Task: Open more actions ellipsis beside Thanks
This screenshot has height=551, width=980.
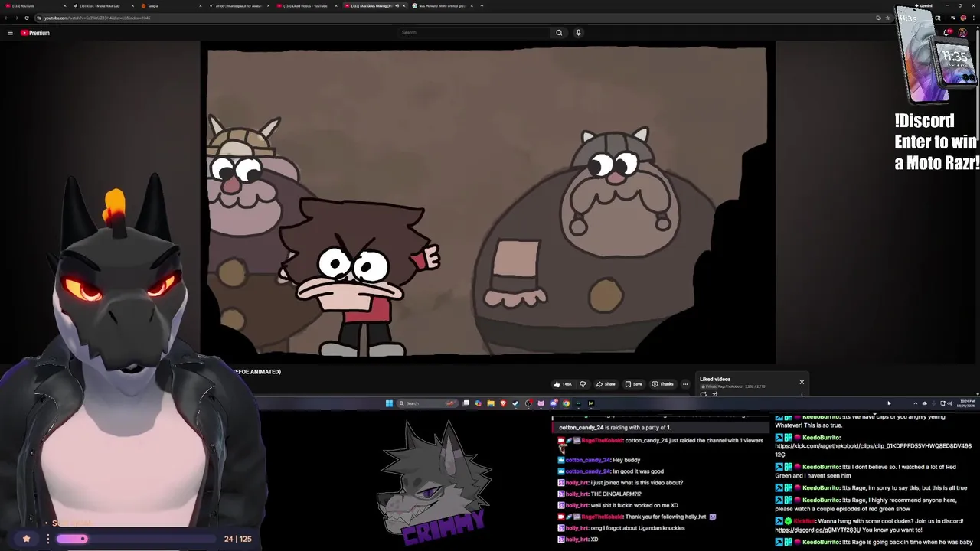Action: pos(685,384)
